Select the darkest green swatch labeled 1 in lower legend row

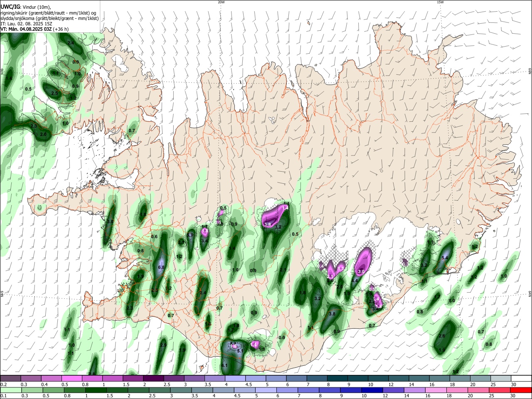96,390
